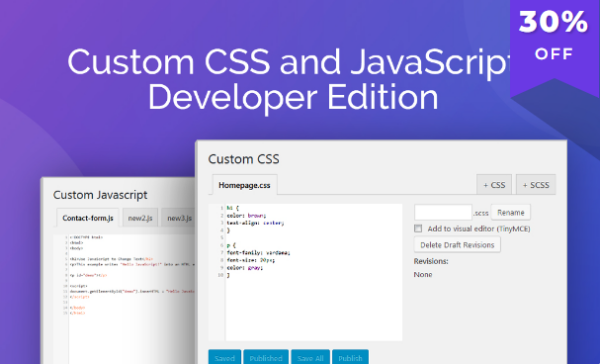Click the 'Revisions:' label
The image size is (600, 364).
pos(431,261)
